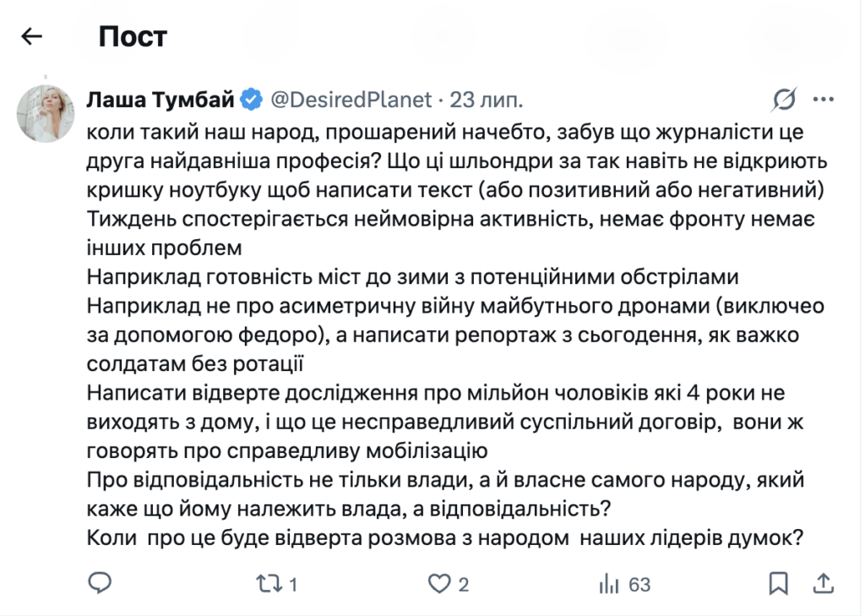Viewport: 865px width, 616px height.
Task: Open the Grok explain-post slashed-circle icon
Action: coord(784,100)
